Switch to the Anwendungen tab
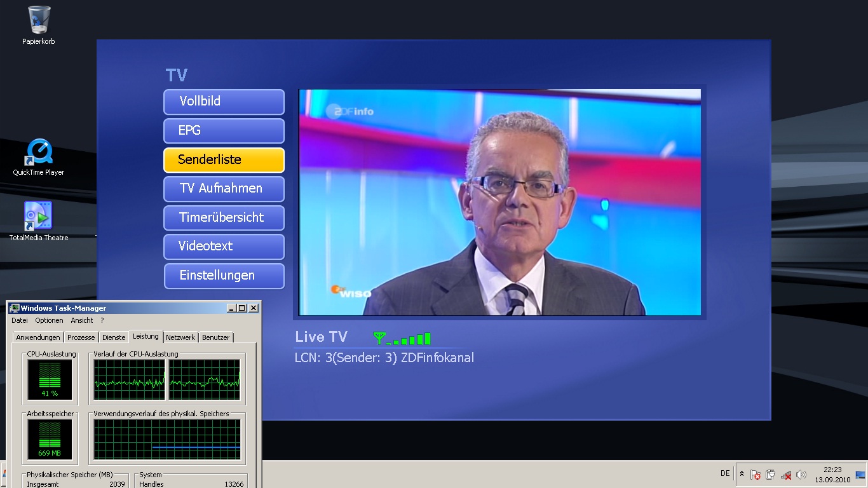868x488 pixels. (x=38, y=337)
